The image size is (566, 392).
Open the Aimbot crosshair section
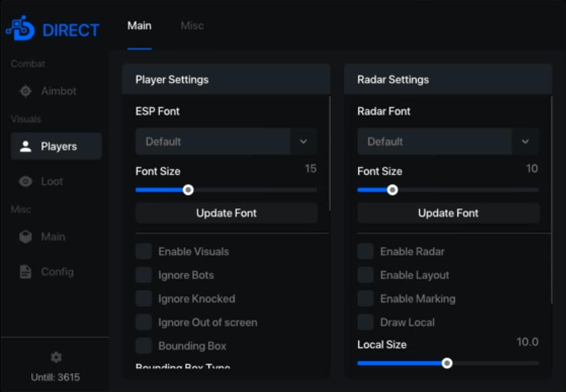click(25, 92)
